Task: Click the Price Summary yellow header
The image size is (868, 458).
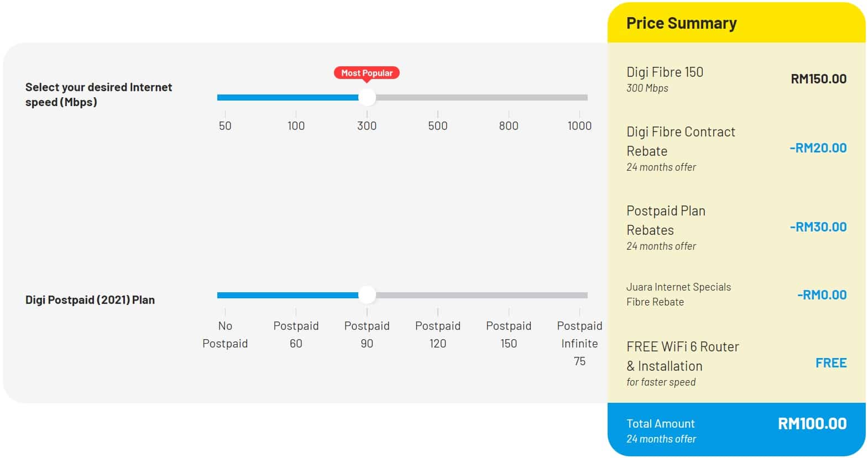Action: point(736,23)
